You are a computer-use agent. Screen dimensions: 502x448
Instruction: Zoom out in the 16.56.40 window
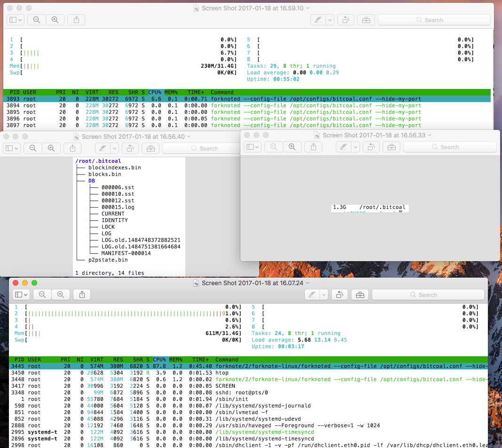[x=32, y=148]
